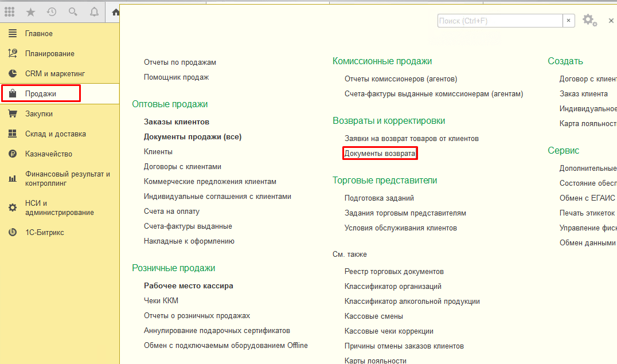Open Счета-фактуры выданные
The width and height of the screenshot is (617, 364).
tap(188, 226)
